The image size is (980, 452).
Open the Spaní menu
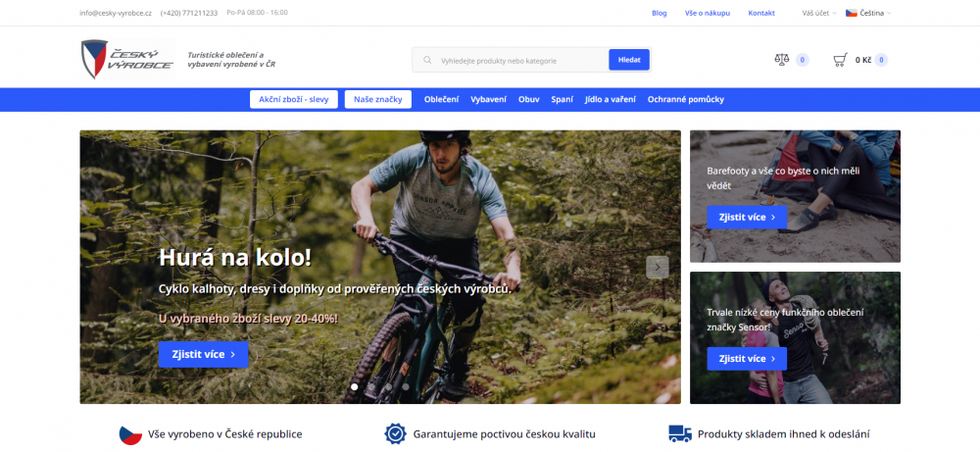pos(562,99)
